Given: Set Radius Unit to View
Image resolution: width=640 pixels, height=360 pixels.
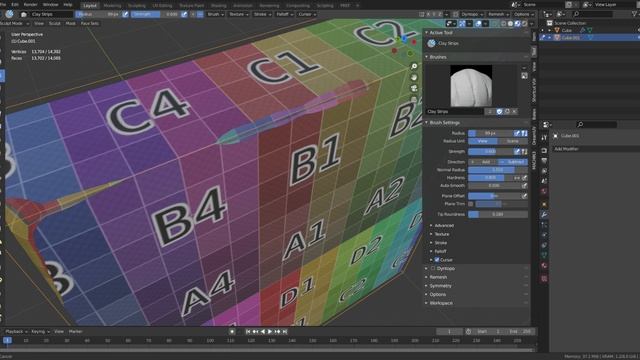Looking at the screenshot, I should [x=483, y=141].
